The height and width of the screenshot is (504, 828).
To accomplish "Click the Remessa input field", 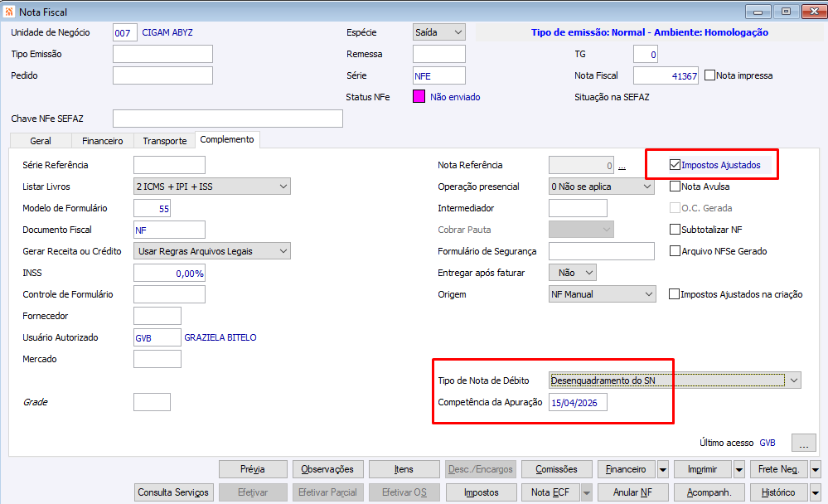I will (438, 54).
